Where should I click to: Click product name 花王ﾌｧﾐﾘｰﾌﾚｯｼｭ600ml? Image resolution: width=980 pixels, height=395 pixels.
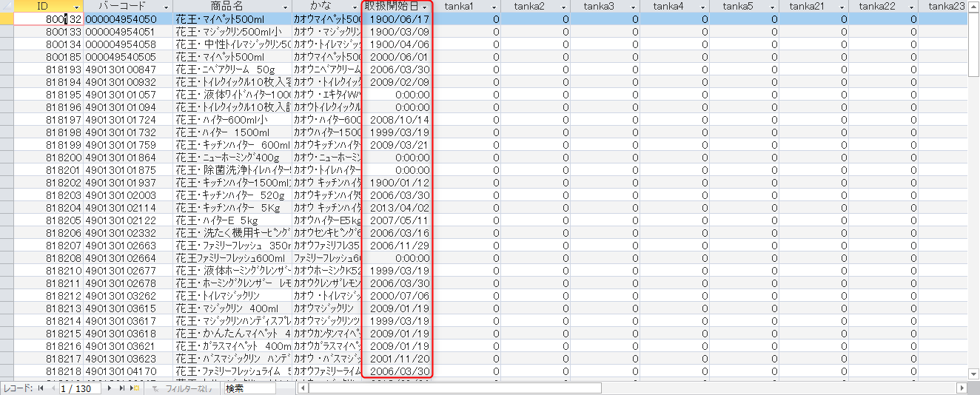click(x=232, y=258)
